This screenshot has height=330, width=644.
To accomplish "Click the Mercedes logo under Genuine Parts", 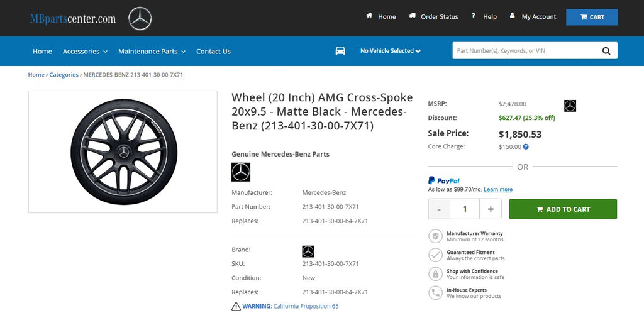I will click(x=241, y=172).
